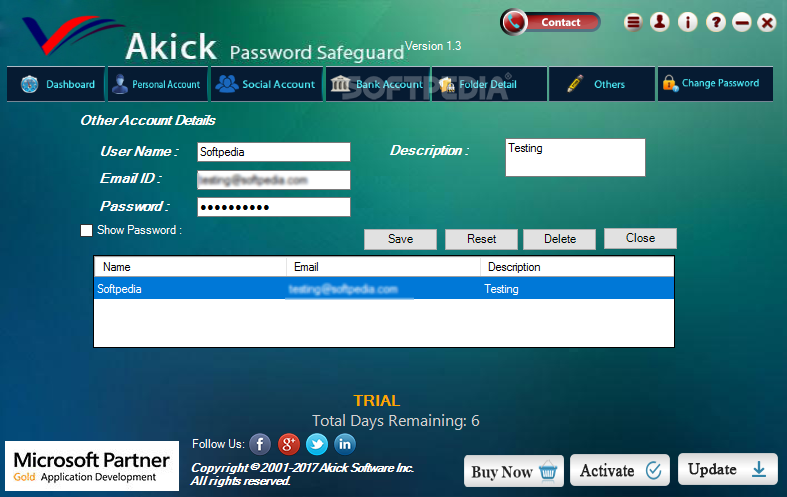Click the Microsoft Partner badge
Screen dimensions: 787x497
(x=92, y=466)
